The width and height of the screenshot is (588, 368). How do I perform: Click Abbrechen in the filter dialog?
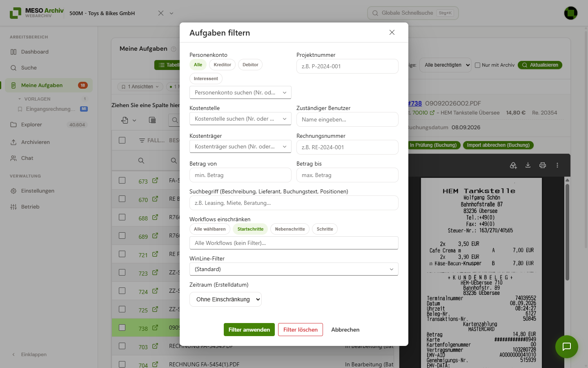[x=345, y=330]
